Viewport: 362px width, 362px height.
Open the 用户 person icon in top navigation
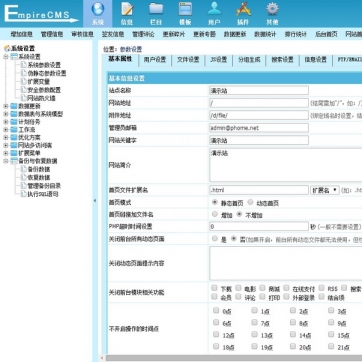point(214,9)
